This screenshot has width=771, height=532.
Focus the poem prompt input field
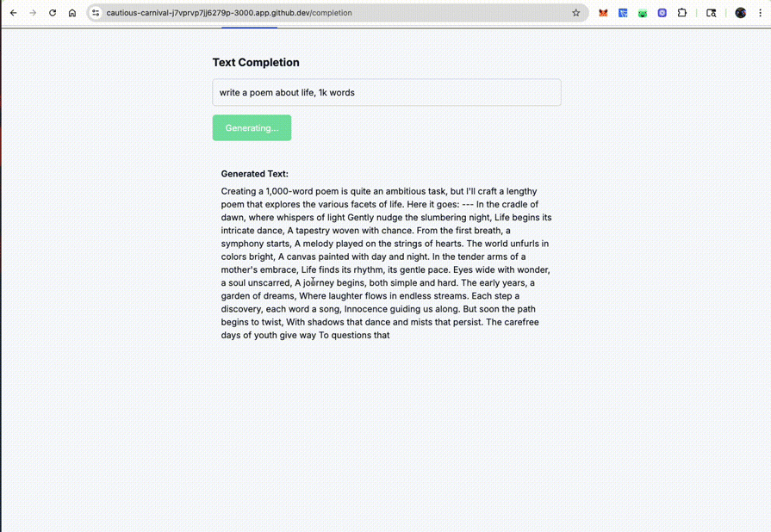click(x=386, y=92)
